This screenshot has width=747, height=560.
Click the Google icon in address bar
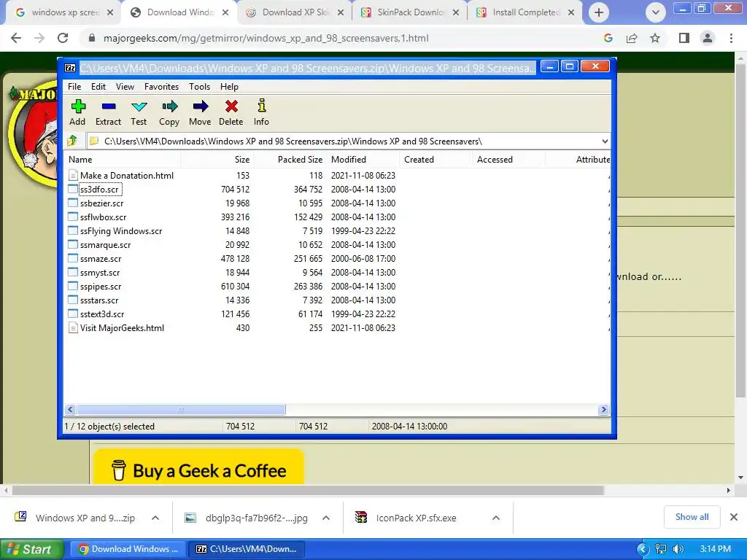pos(608,38)
